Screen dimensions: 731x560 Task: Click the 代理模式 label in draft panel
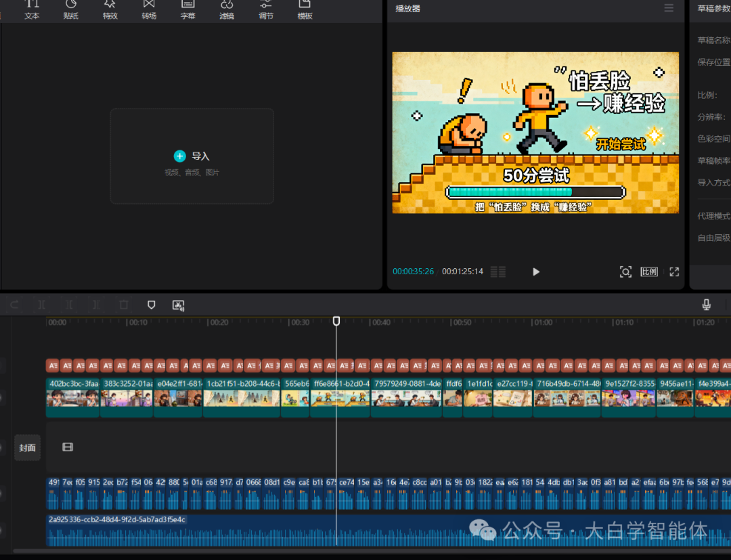(x=714, y=216)
